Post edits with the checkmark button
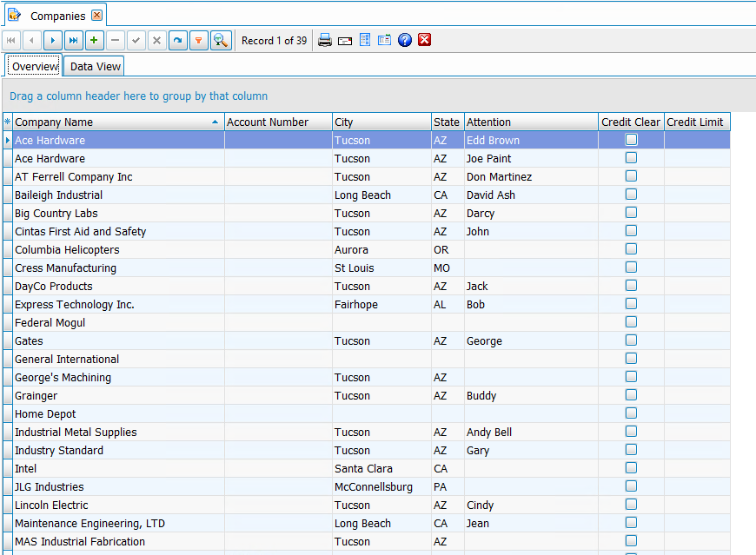This screenshot has width=756, height=555. coord(136,41)
